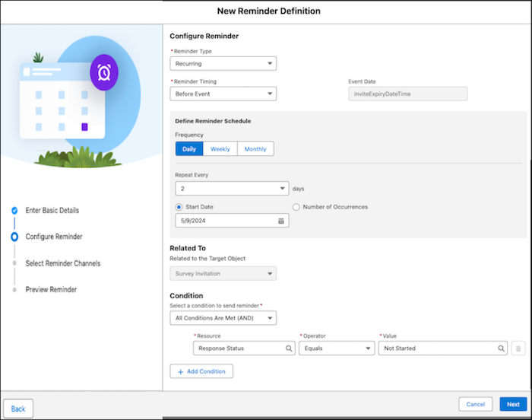Click the Select Reminder Channels step dot
Viewport: 532px width, 420px height.
[14, 263]
